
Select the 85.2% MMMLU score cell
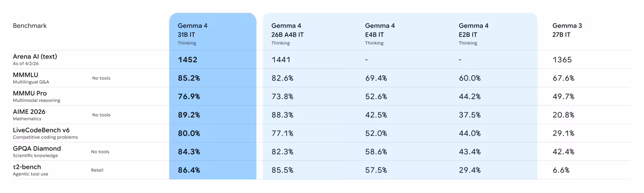(x=189, y=78)
